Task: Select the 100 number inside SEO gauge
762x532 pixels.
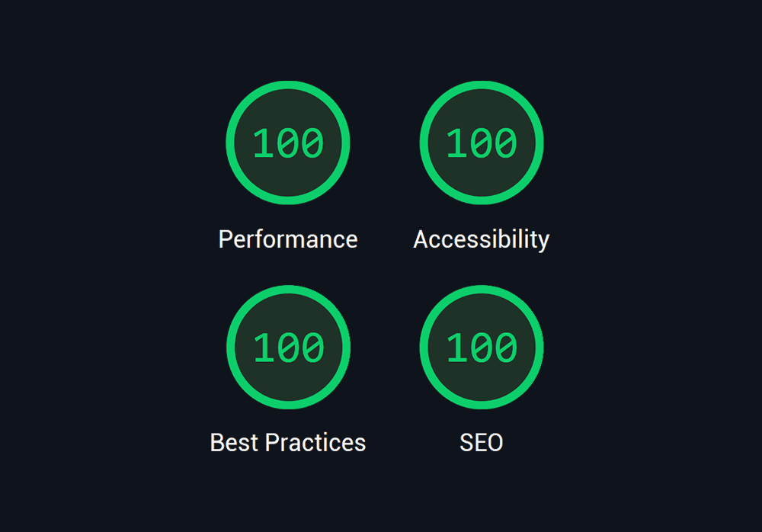Action: coord(482,348)
